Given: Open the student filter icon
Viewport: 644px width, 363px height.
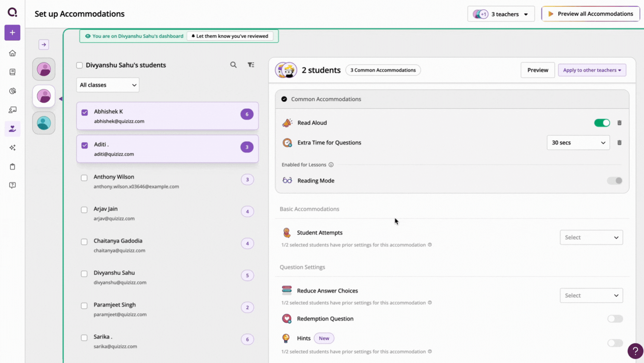Looking at the screenshot, I should 251,65.
